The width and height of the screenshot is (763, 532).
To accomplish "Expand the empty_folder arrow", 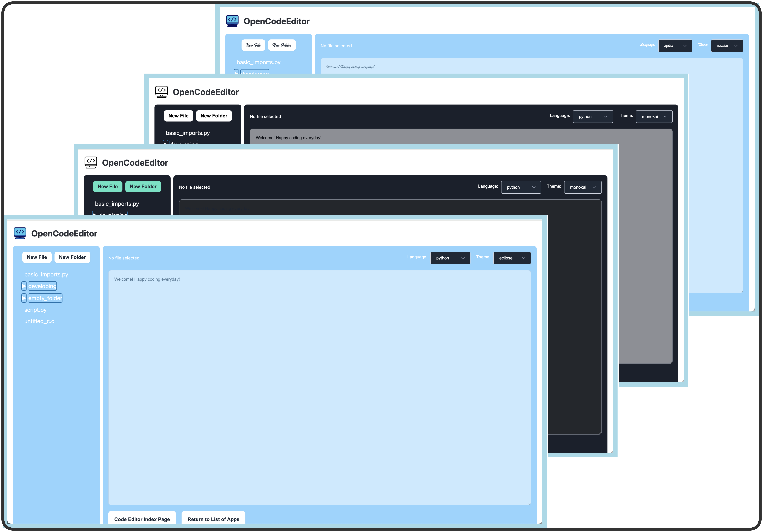I will tap(24, 298).
